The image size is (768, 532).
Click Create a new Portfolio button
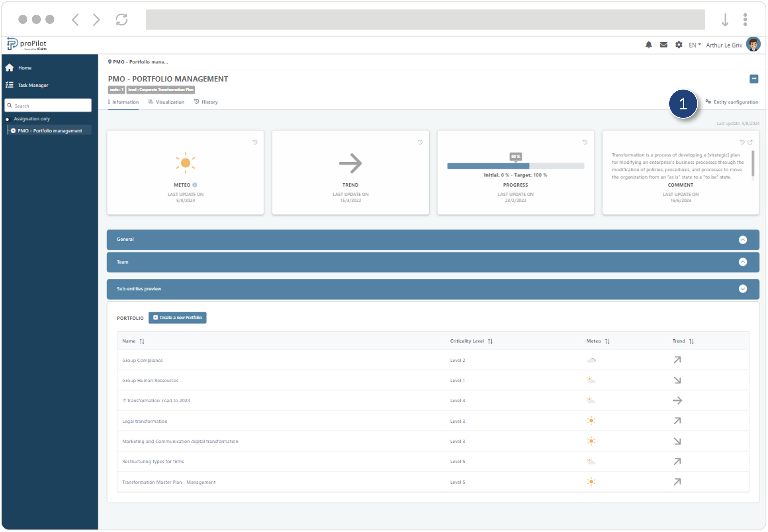pyautogui.click(x=177, y=318)
